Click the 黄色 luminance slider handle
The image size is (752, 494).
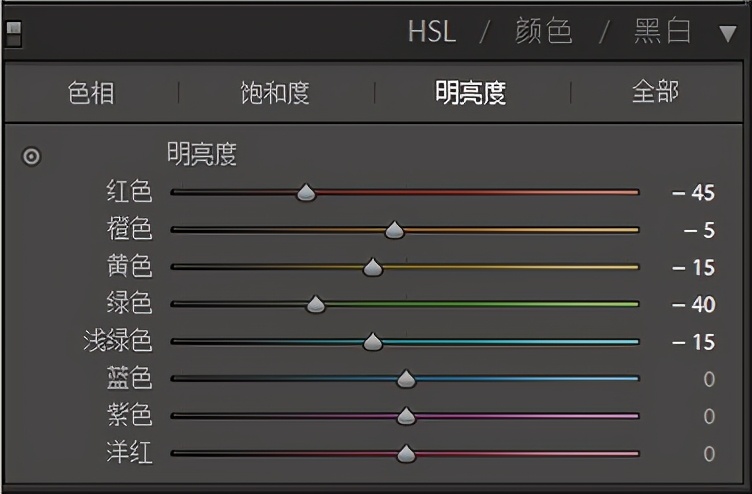pos(373,268)
